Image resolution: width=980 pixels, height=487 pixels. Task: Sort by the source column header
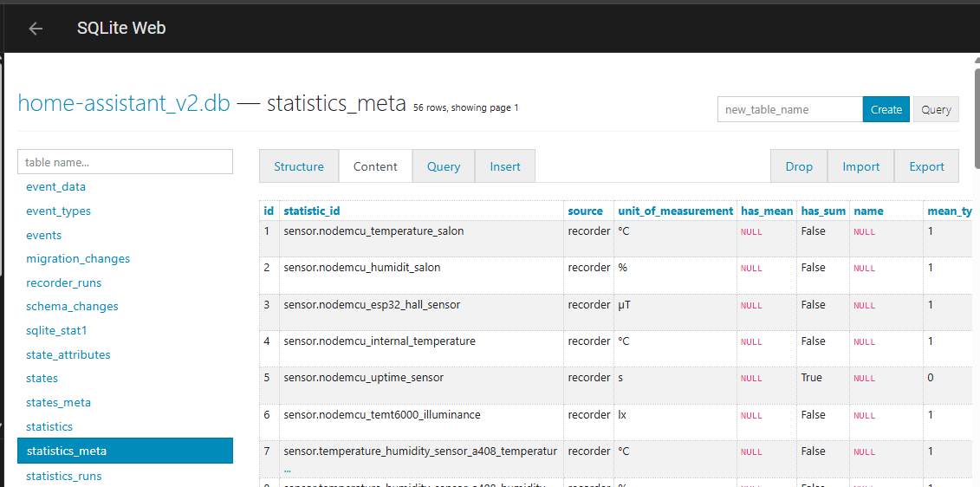(585, 211)
